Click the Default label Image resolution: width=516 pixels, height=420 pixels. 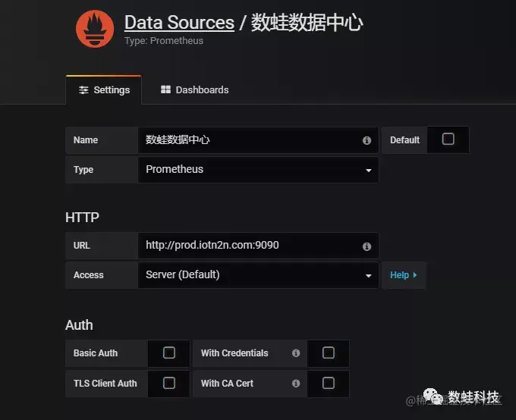(404, 140)
